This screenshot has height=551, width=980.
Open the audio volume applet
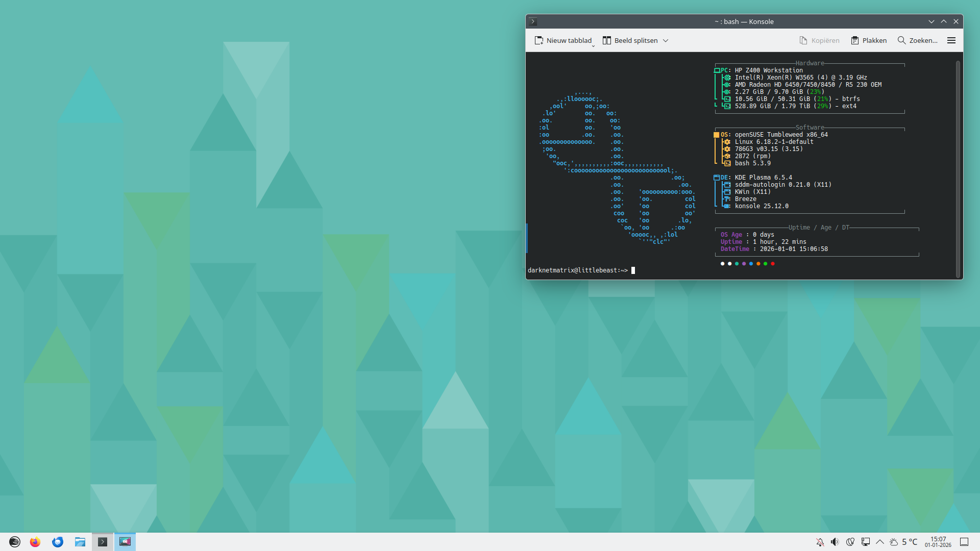835,542
